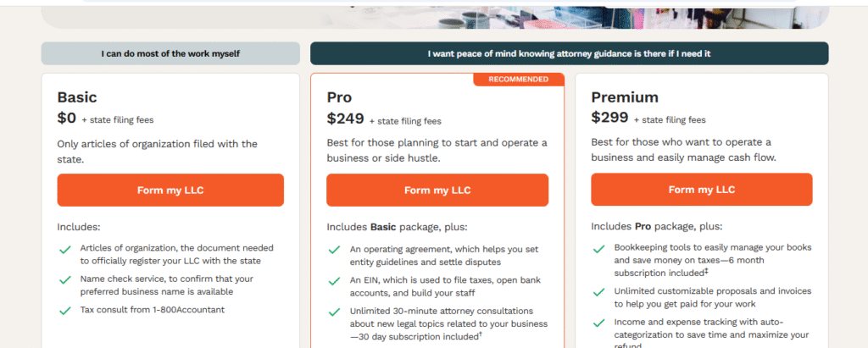
Task: Click the checkmark next to Name check service
Action: coord(64,280)
